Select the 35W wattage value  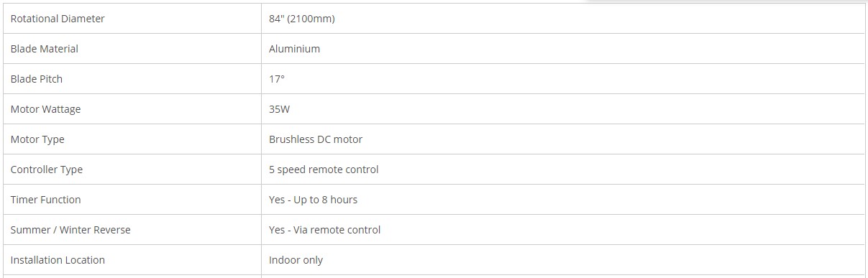(x=280, y=109)
